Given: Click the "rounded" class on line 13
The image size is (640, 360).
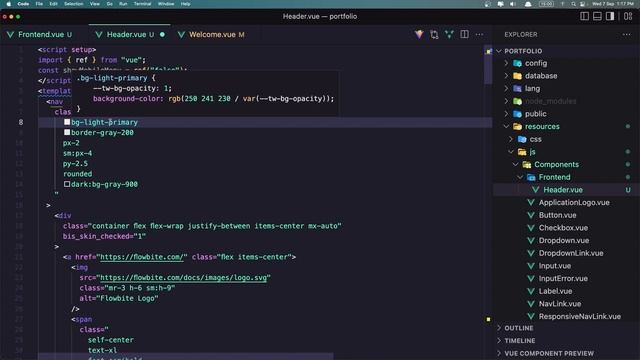Looking at the screenshot, I should tap(78, 174).
